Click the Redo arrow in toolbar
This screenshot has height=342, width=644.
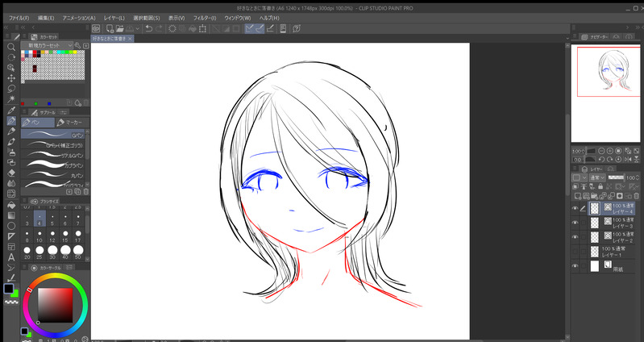tap(159, 28)
